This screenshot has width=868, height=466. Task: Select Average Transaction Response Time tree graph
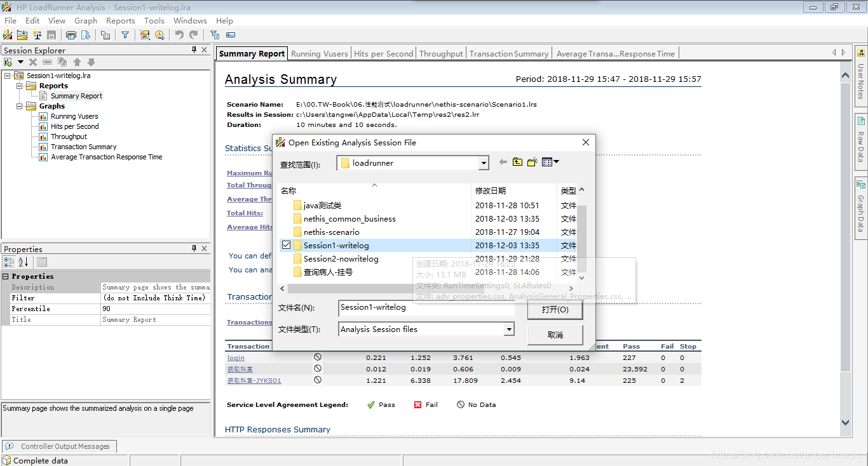[x=106, y=157]
